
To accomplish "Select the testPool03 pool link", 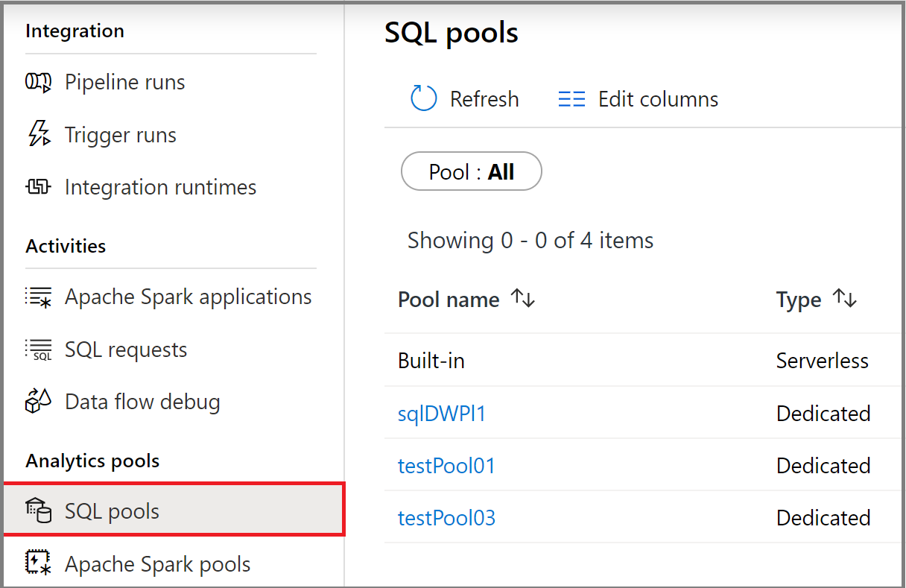I will [446, 517].
